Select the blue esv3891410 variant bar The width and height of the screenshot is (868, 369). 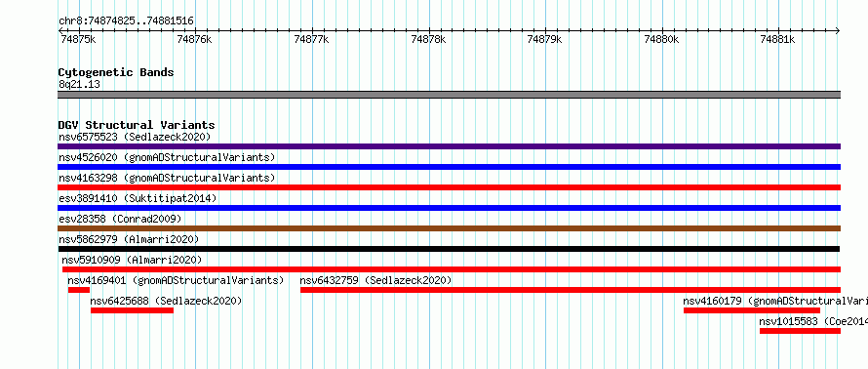[449, 208]
